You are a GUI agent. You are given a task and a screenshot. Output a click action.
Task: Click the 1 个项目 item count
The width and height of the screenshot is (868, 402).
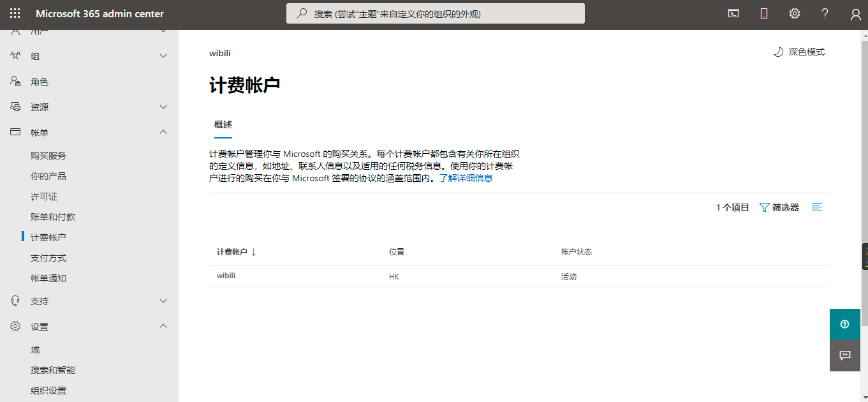(733, 207)
